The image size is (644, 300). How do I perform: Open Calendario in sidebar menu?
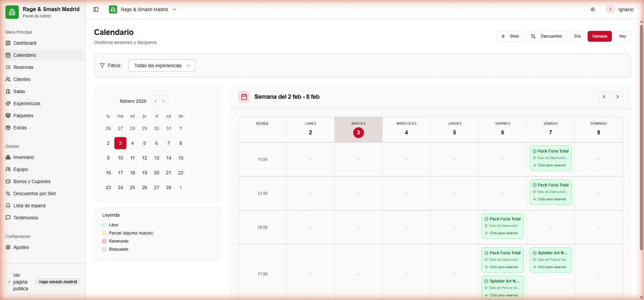tap(43, 55)
